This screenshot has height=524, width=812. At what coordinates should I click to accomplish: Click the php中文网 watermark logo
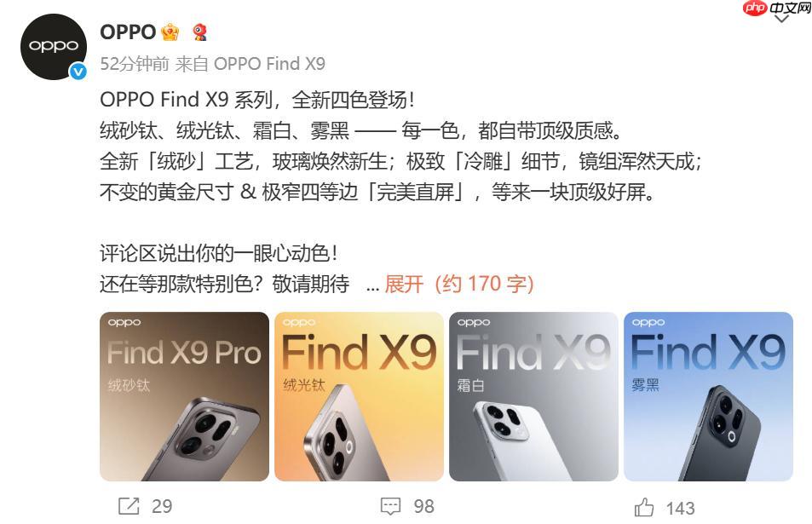(776, 8)
